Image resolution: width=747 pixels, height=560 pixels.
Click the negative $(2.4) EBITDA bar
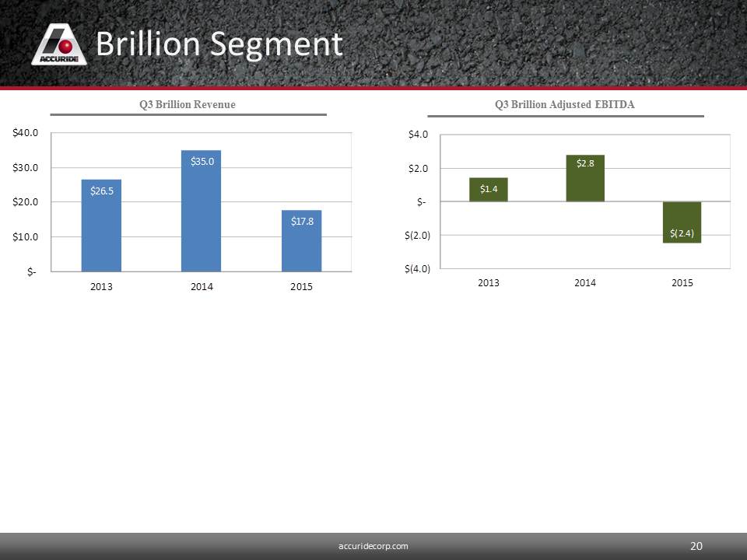tap(682, 222)
